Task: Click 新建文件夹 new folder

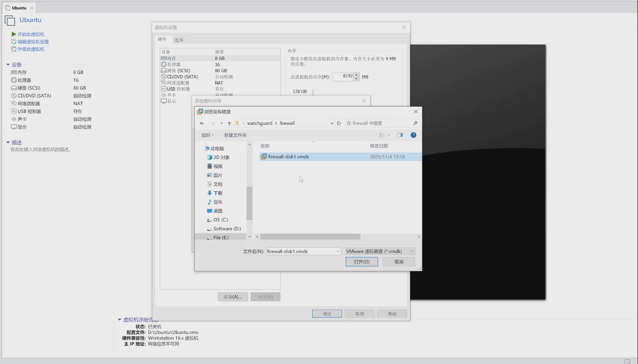Action: (x=235, y=135)
